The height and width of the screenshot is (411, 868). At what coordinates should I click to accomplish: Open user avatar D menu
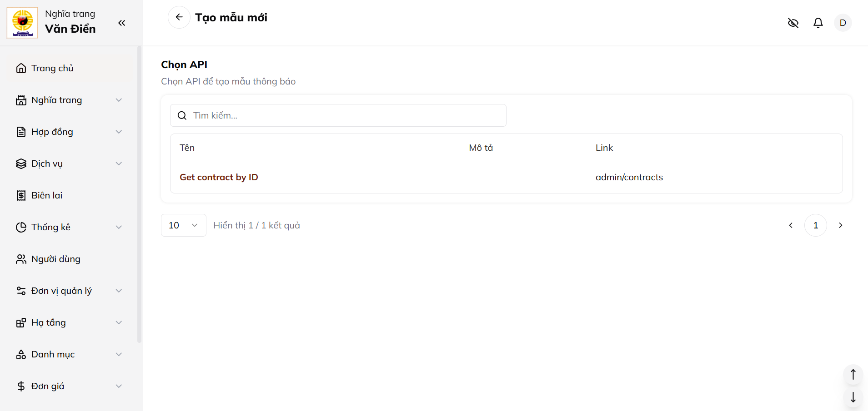click(x=843, y=23)
